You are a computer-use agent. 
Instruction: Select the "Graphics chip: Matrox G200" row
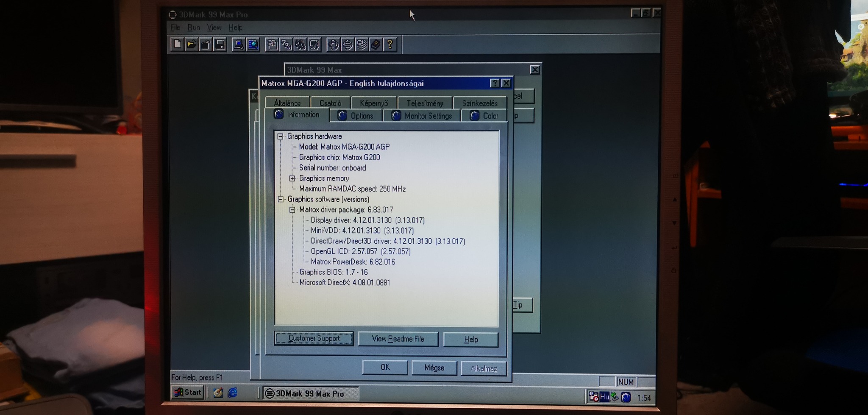tap(339, 157)
